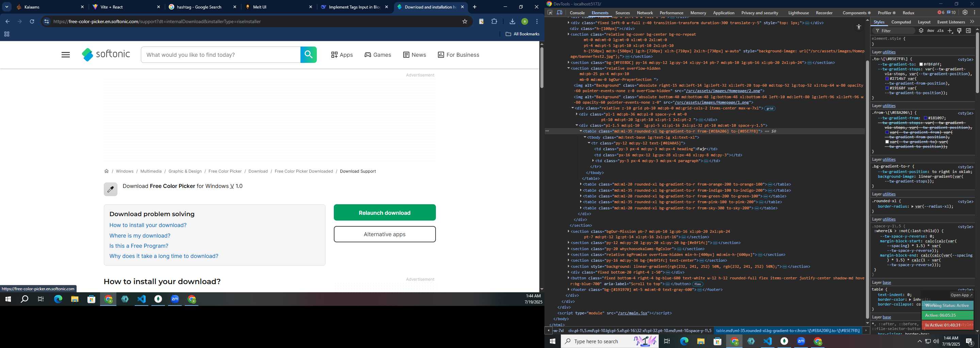Open the Network tab in DevTools
This screenshot has width=980, height=348.
click(x=645, y=13)
